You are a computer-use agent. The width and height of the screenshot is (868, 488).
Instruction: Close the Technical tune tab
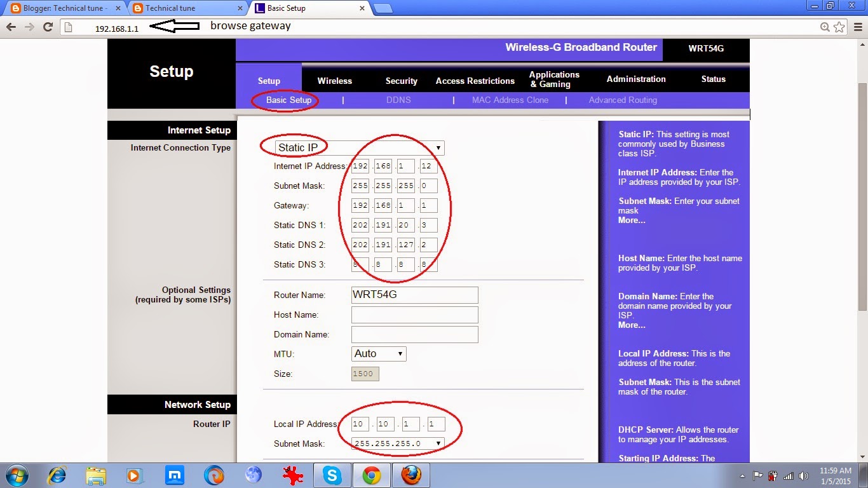click(240, 8)
